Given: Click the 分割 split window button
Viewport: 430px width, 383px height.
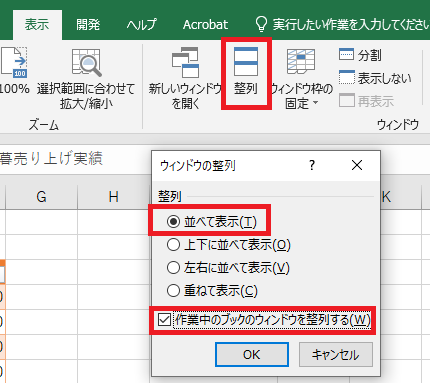Looking at the screenshot, I should pyautogui.click(x=360, y=55).
